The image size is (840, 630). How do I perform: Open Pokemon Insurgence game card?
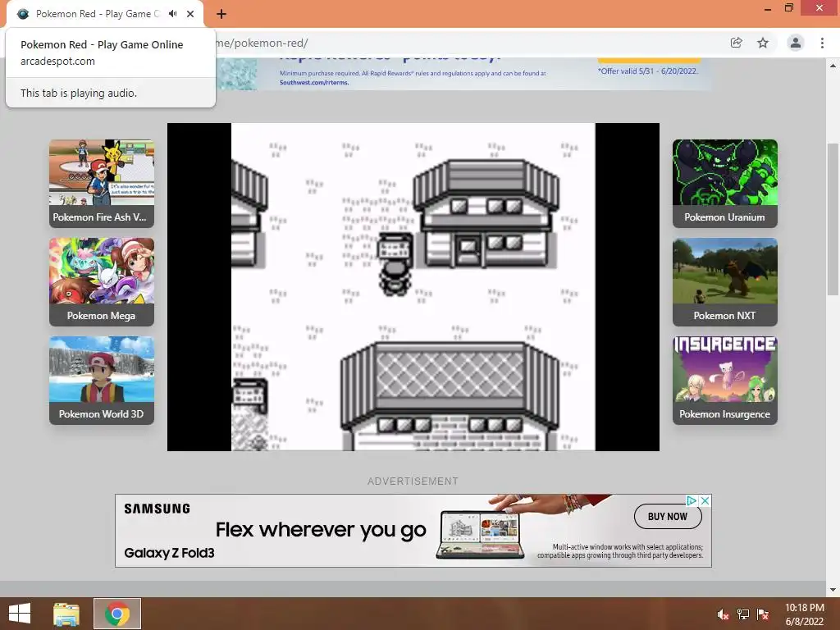[x=725, y=381]
